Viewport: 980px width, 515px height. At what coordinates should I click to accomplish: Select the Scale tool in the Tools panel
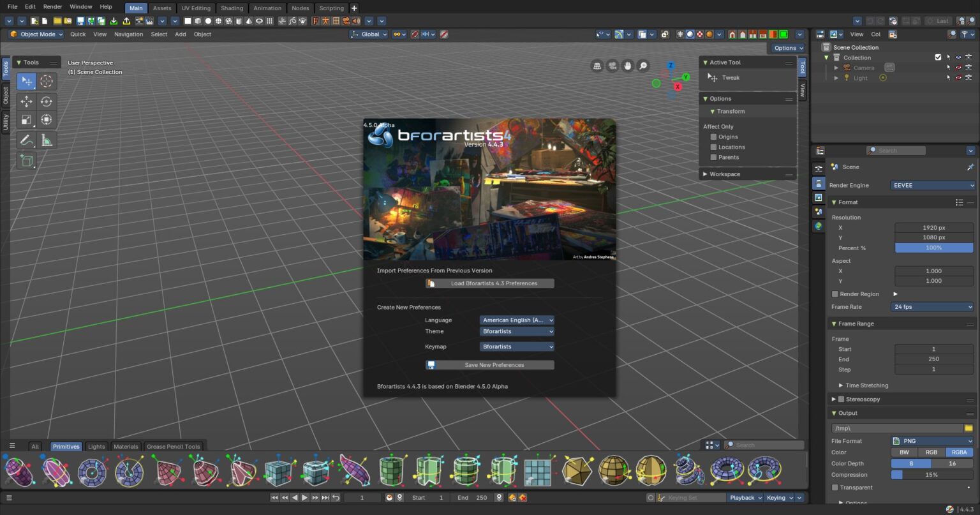[27, 119]
